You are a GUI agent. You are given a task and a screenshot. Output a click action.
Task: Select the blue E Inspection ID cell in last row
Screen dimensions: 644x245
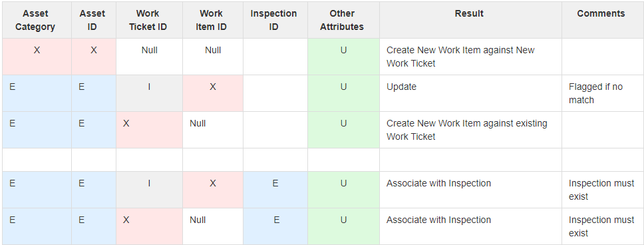click(x=275, y=226)
